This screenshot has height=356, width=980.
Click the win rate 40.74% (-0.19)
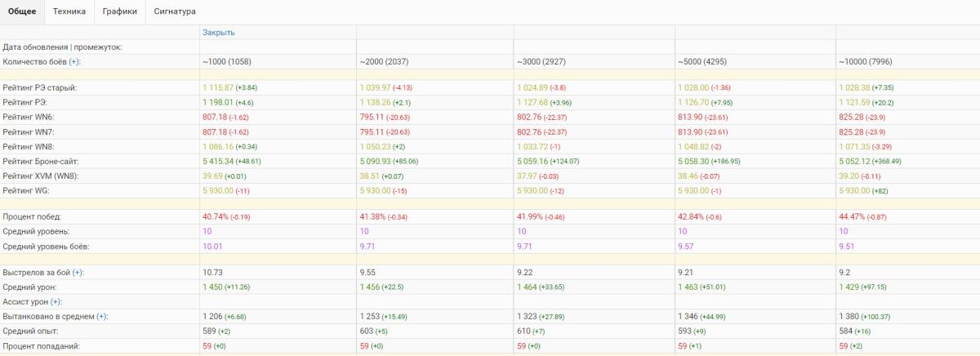[227, 217]
